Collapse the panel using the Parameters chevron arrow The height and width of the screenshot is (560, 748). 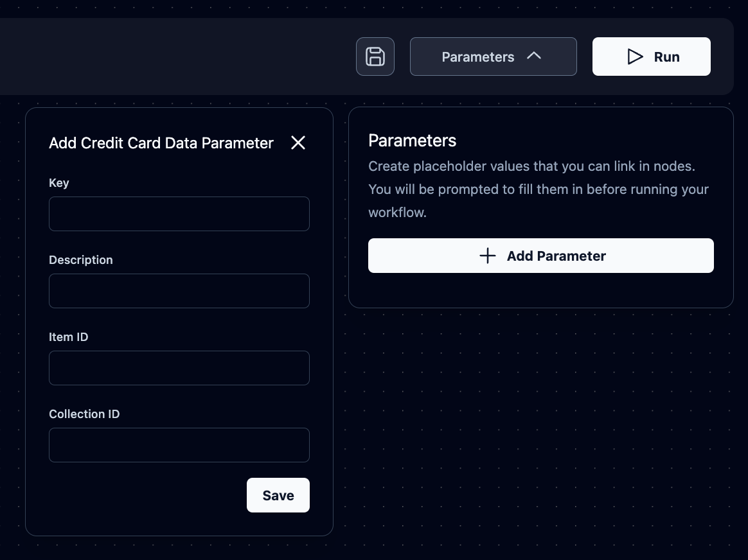click(533, 56)
